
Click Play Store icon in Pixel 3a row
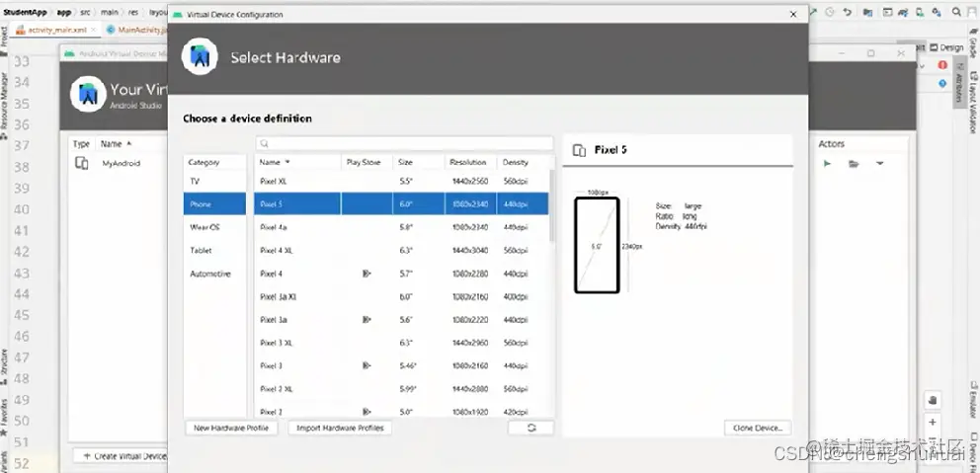(367, 319)
